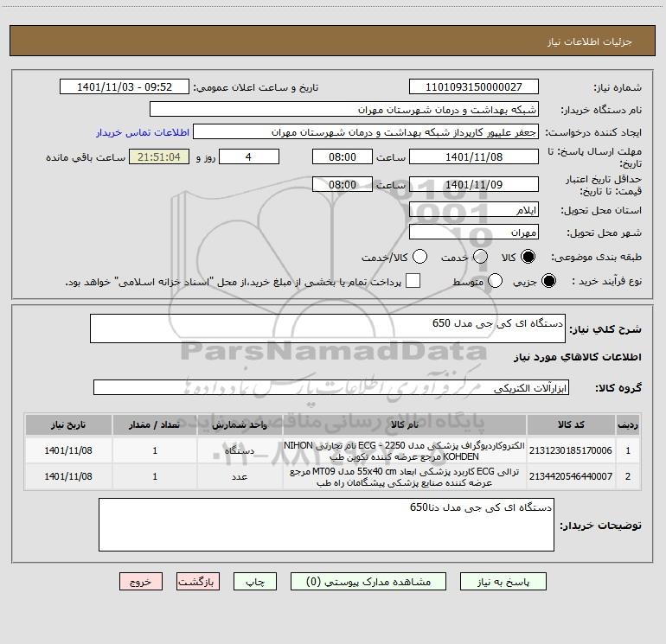The width and height of the screenshot is (666, 644).
Task: Click the تعداد / مقدار column header
Action: coord(155,425)
